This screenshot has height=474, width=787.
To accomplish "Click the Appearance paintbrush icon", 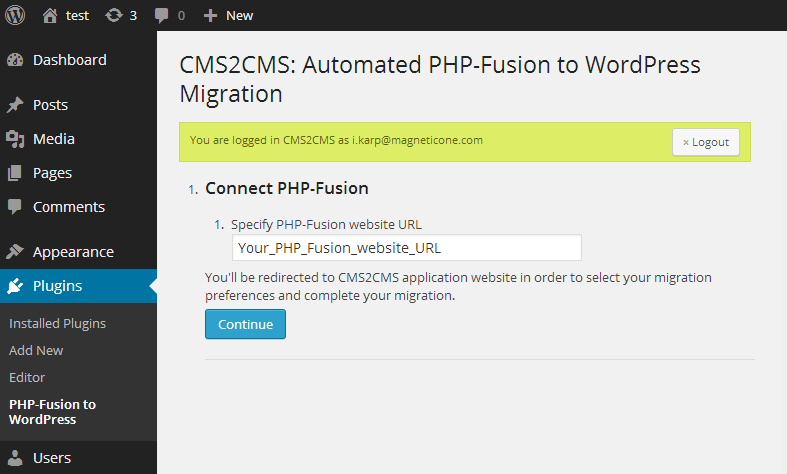I will click(x=15, y=252).
